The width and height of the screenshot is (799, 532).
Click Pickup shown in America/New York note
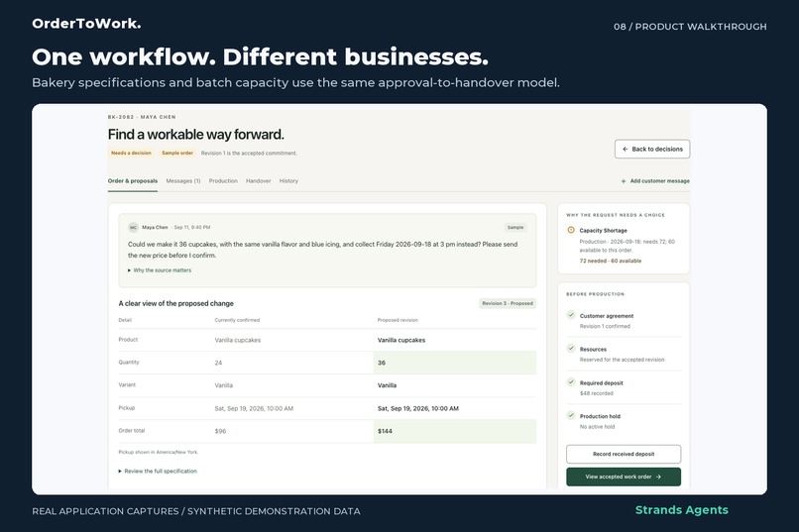click(158, 452)
